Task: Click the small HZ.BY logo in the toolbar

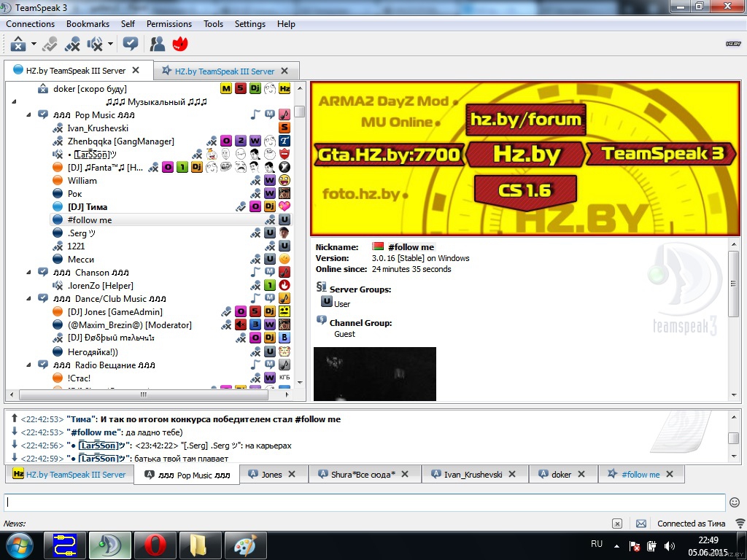Action: (x=733, y=44)
